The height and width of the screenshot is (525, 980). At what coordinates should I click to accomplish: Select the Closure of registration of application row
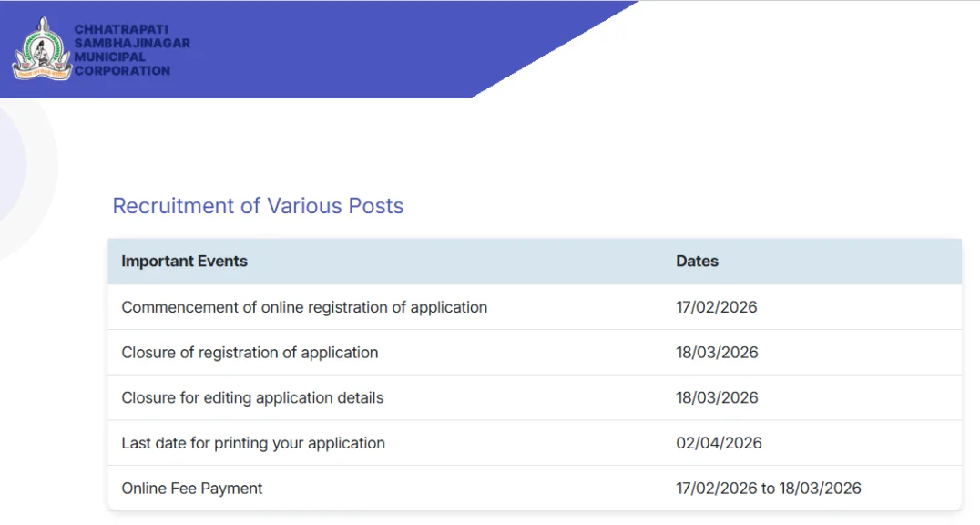point(535,353)
